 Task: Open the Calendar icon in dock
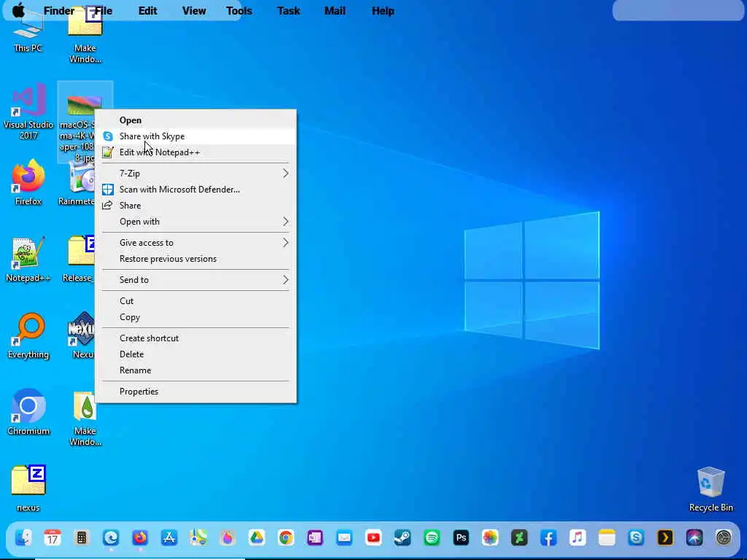click(53, 537)
